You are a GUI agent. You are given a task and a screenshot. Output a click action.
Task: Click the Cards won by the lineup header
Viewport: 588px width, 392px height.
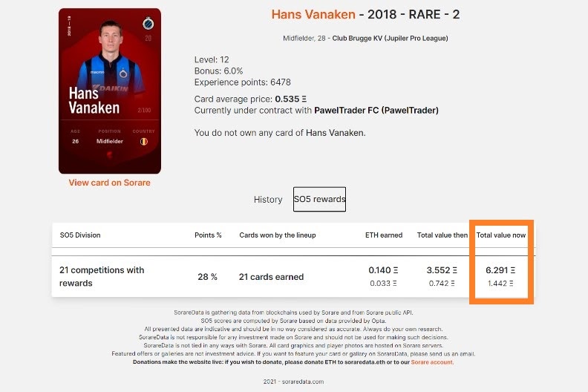click(278, 235)
